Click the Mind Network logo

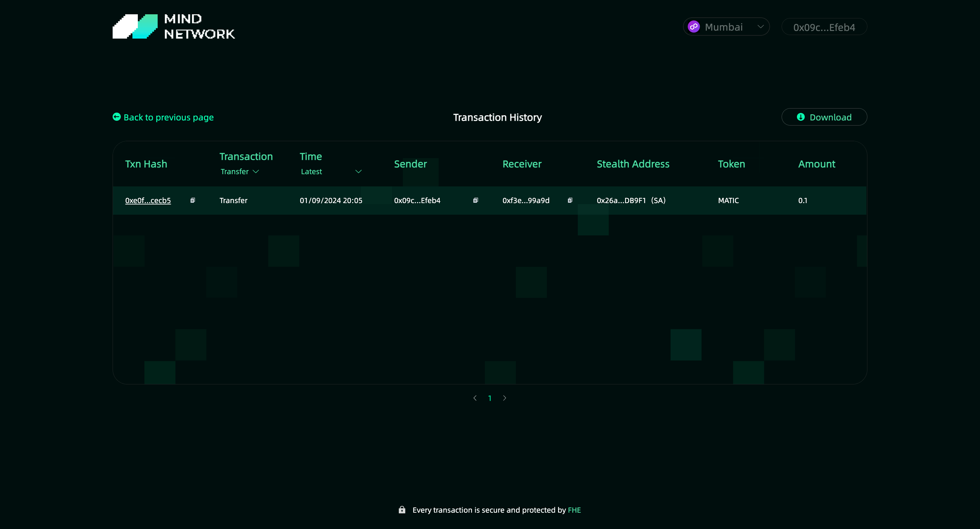[174, 27]
